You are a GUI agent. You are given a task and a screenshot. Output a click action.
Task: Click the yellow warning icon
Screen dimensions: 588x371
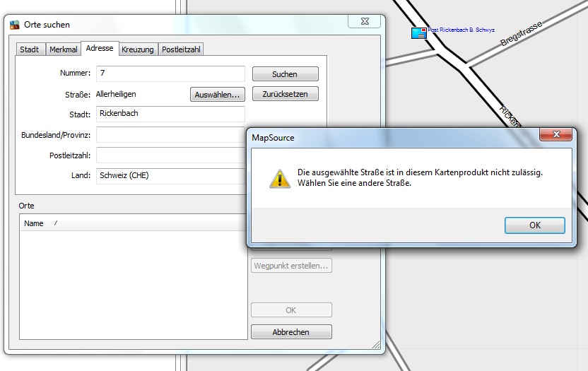point(280,179)
